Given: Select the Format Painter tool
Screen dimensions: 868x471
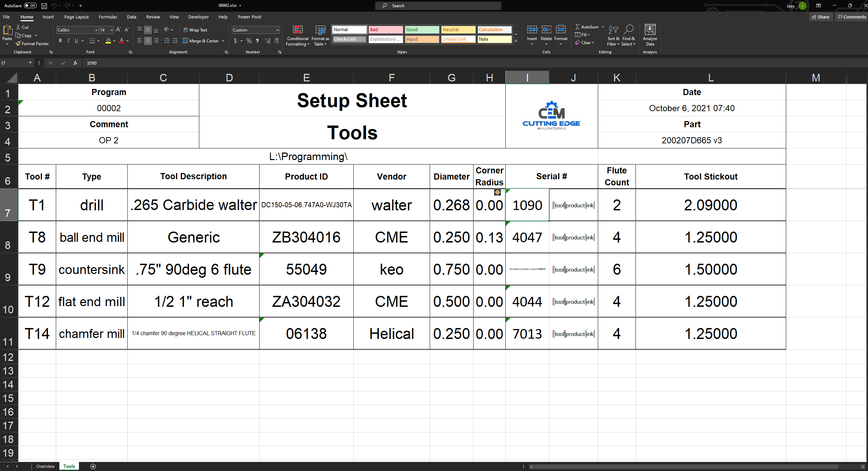Looking at the screenshot, I should tap(32, 43).
